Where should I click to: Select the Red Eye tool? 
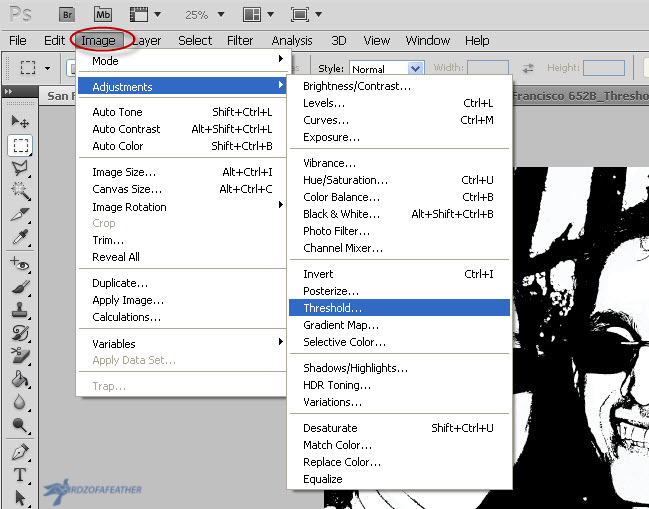pyautogui.click(x=20, y=264)
